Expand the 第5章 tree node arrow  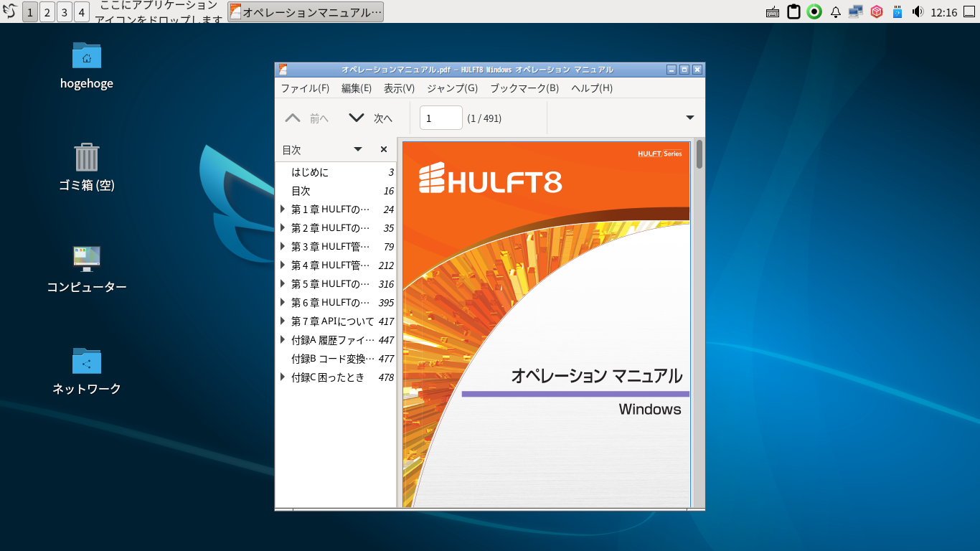point(283,284)
